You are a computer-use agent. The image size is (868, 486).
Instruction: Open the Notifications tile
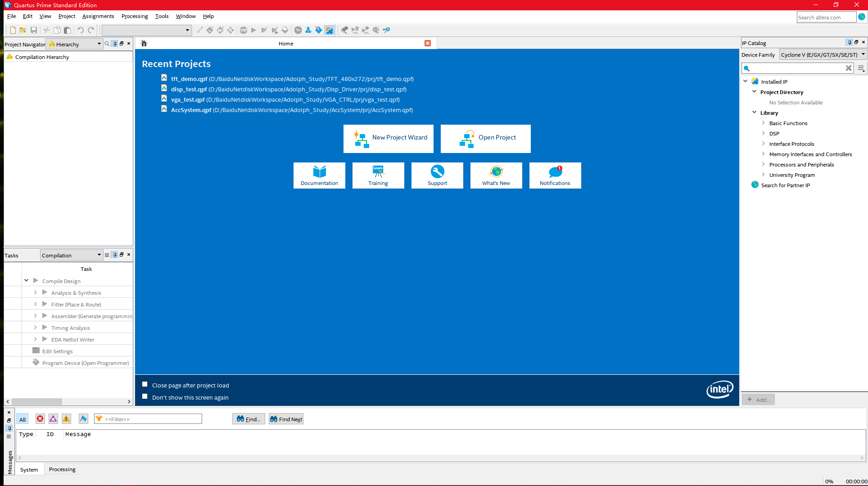555,175
